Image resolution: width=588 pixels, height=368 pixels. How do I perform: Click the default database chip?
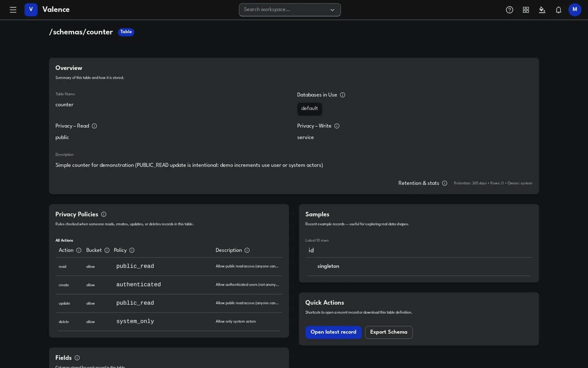(x=309, y=109)
